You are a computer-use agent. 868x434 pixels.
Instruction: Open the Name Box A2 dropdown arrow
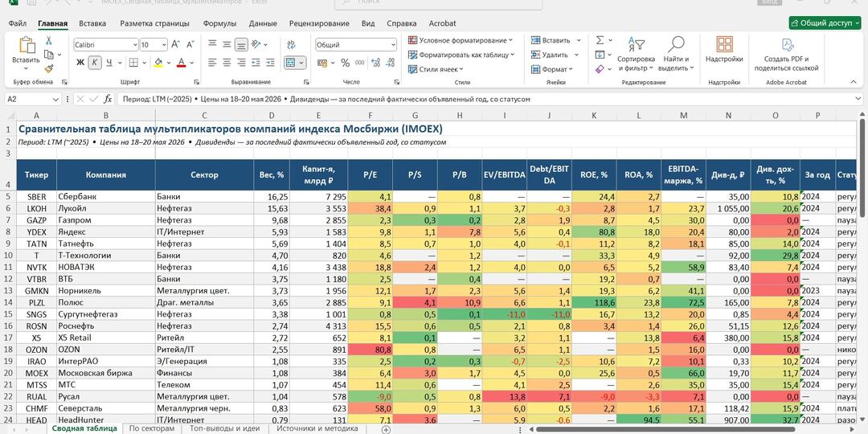[x=55, y=99]
